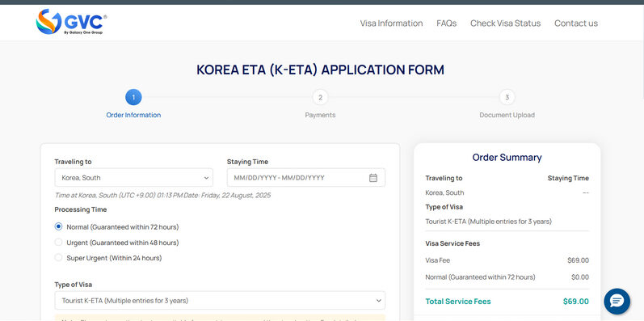This screenshot has height=321, width=644.
Task: Click the Payments step label
Action: 320,115
